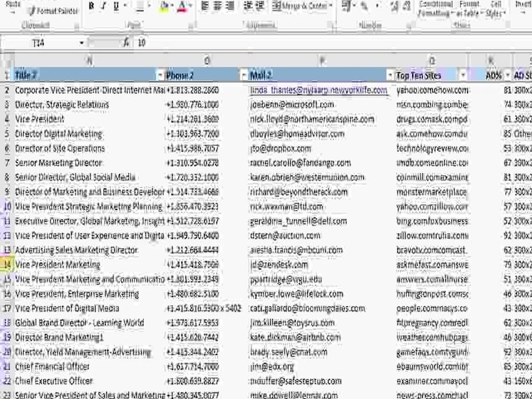The image size is (532, 399).
Task: Open the linda_thames@nylaarp.newyorklife.com email link
Action: (x=318, y=90)
